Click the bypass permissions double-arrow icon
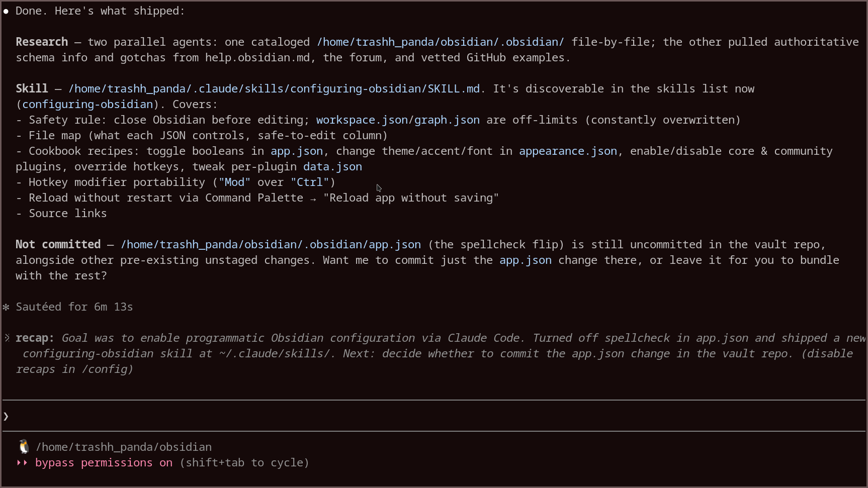Image resolution: width=868 pixels, height=488 pixels. point(22,462)
